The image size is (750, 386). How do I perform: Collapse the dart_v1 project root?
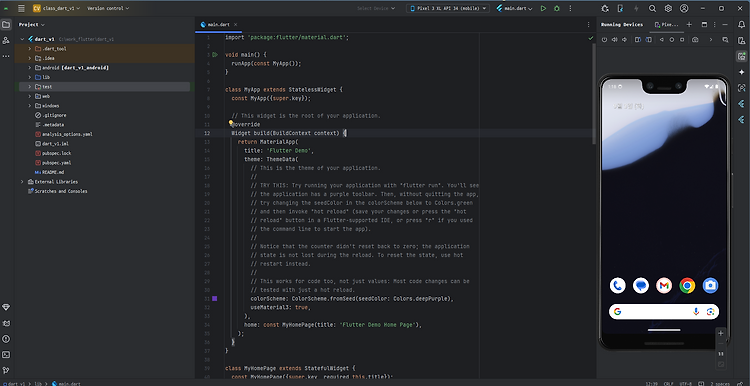22,39
